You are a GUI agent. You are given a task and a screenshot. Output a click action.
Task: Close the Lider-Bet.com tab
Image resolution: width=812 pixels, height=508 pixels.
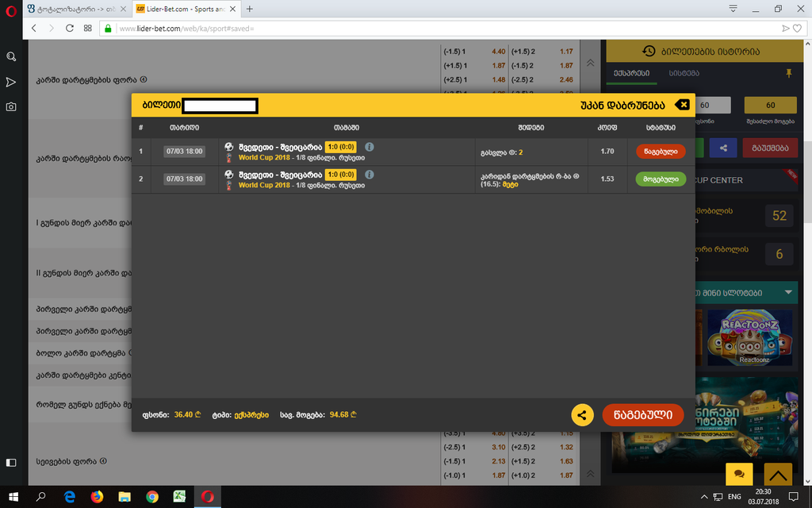232,9
